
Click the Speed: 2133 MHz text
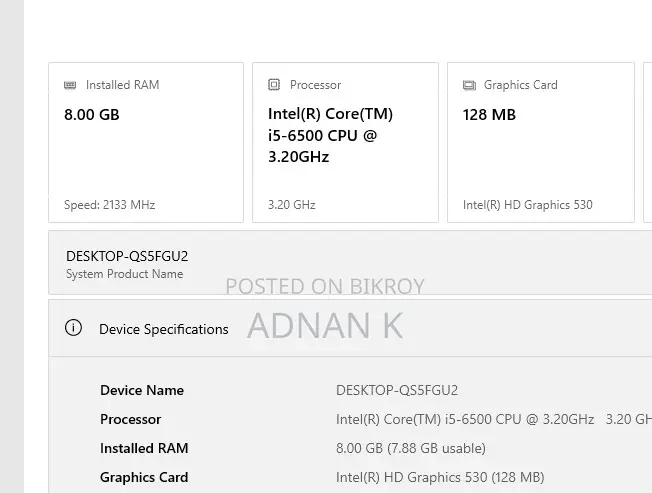point(109,205)
